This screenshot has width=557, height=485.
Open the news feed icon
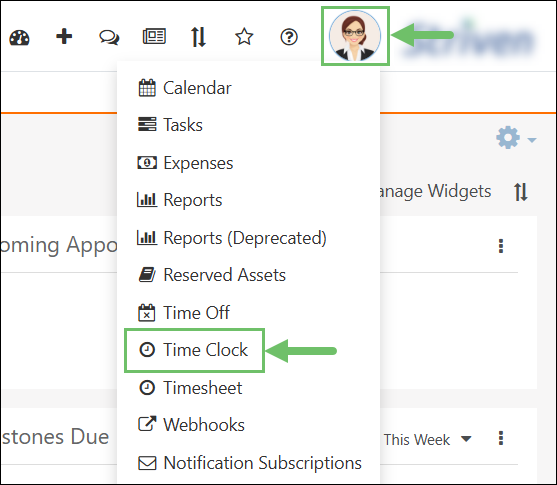point(154,37)
